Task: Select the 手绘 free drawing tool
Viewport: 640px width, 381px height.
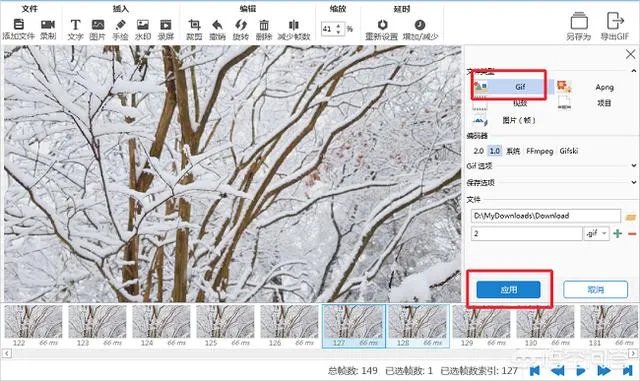Action: 120,25
